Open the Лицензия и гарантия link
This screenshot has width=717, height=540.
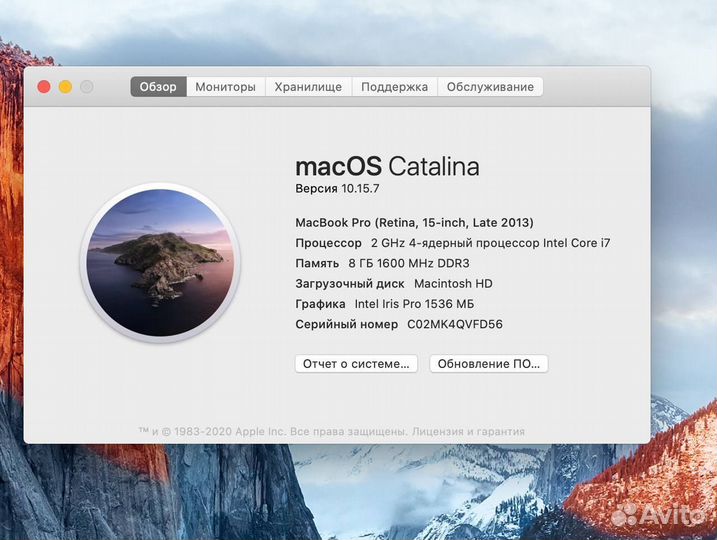pyautogui.click(x=468, y=431)
